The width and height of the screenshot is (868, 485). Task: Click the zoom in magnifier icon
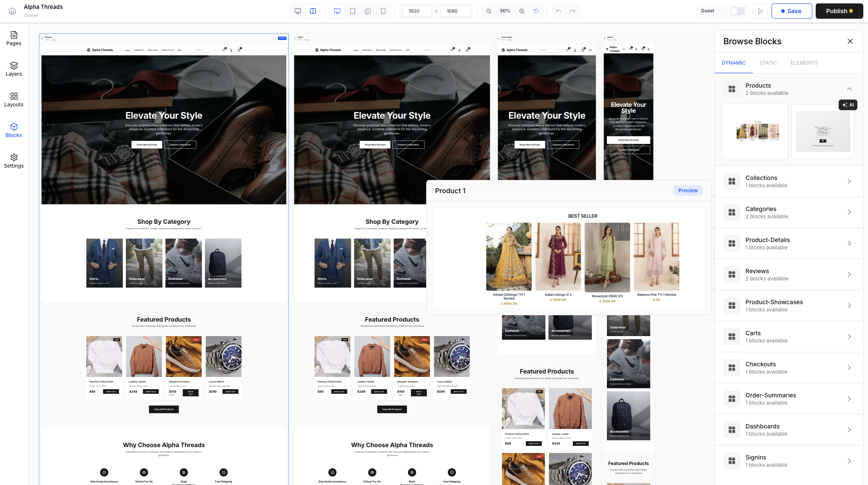(x=521, y=11)
